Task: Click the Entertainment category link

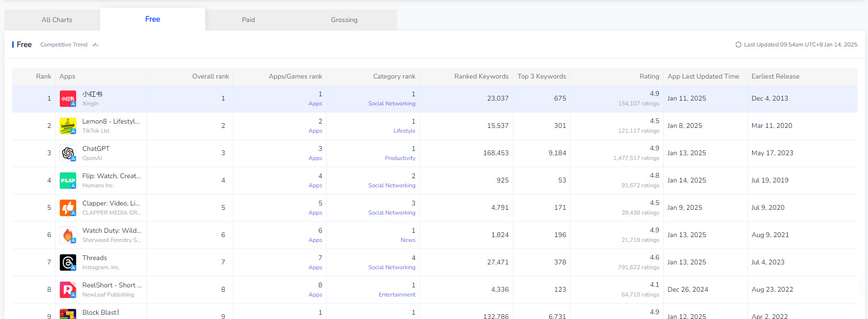Action: [397, 295]
